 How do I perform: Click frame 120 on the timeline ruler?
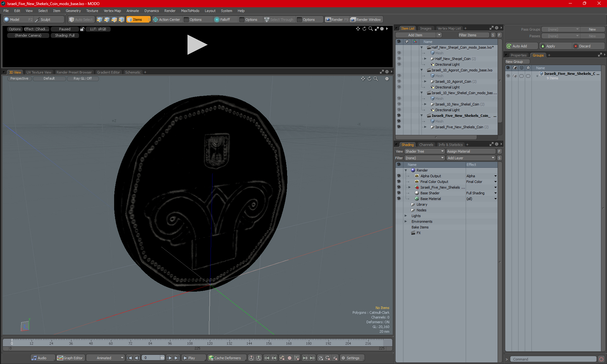click(x=210, y=342)
